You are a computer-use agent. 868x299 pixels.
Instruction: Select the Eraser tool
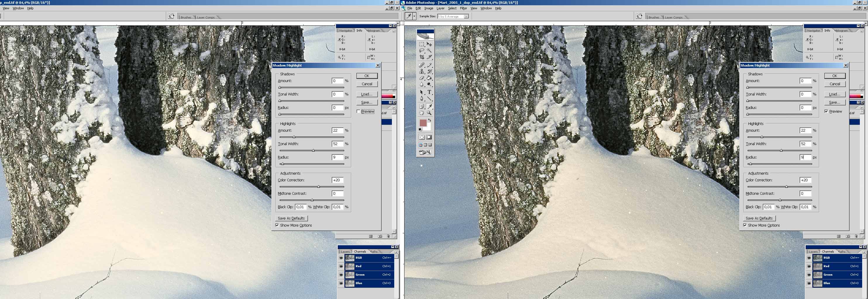tap(421, 78)
